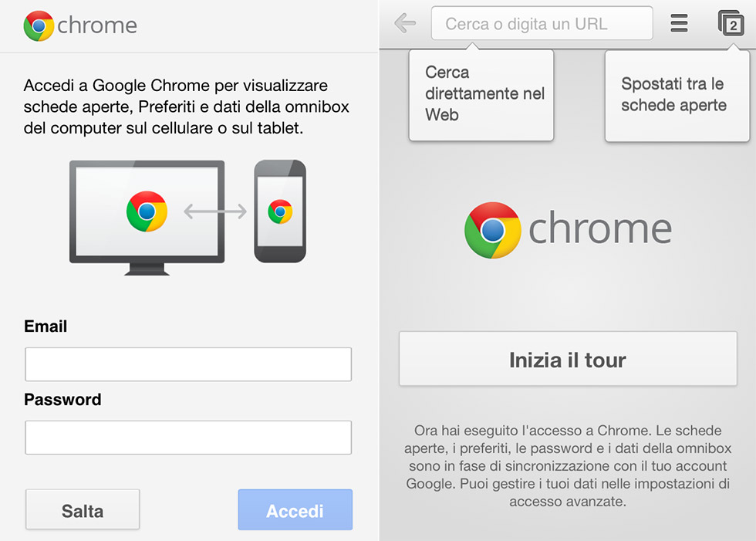The image size is (756, 541).
Task: Tap the back arrow in the browser toolbar
Action: [405, 23]
